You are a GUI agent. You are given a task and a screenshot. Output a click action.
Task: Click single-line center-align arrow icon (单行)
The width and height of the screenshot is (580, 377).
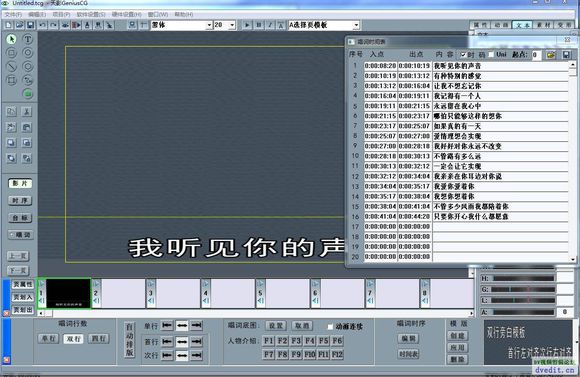(182, 326)
